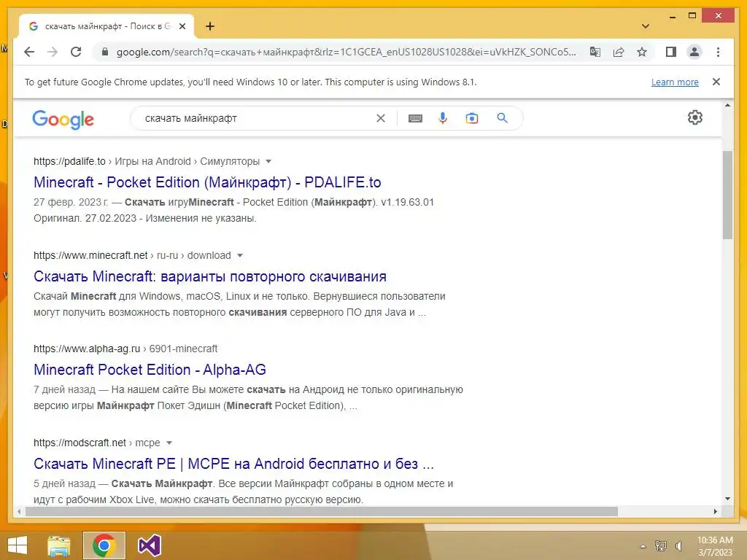Click the lock site info icon

coord(105,52)
